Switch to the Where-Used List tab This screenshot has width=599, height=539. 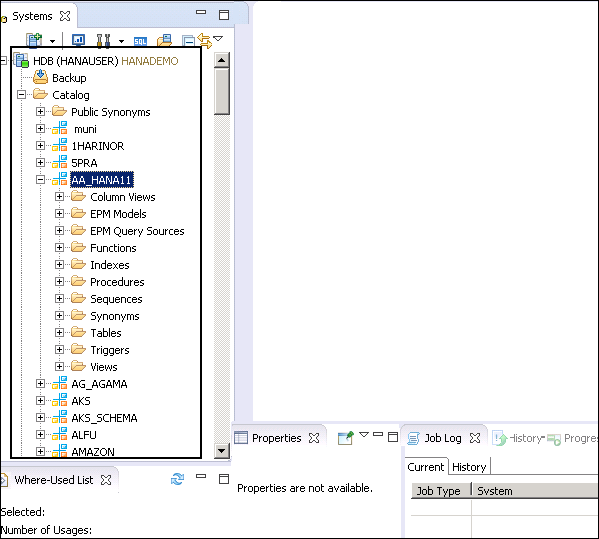pos(53,480)
